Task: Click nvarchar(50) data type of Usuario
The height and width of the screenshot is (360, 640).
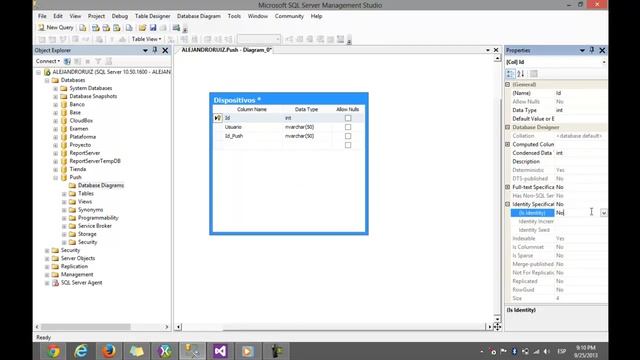Action: pos(307,127)
